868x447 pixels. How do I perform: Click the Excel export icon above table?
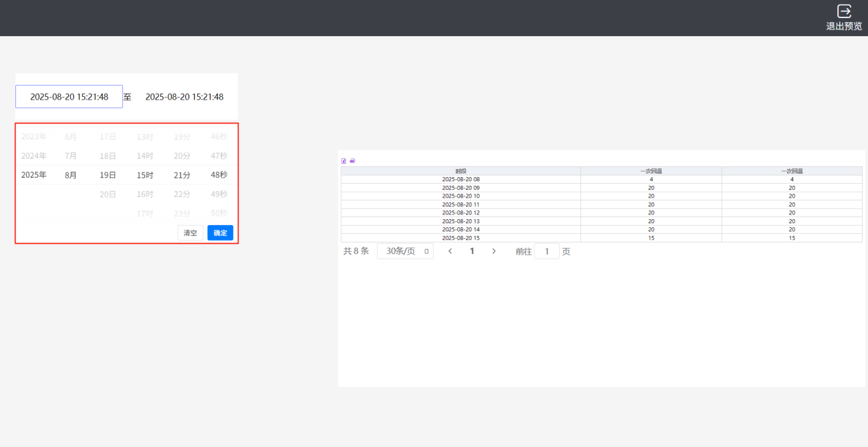(x=344, y=161)
